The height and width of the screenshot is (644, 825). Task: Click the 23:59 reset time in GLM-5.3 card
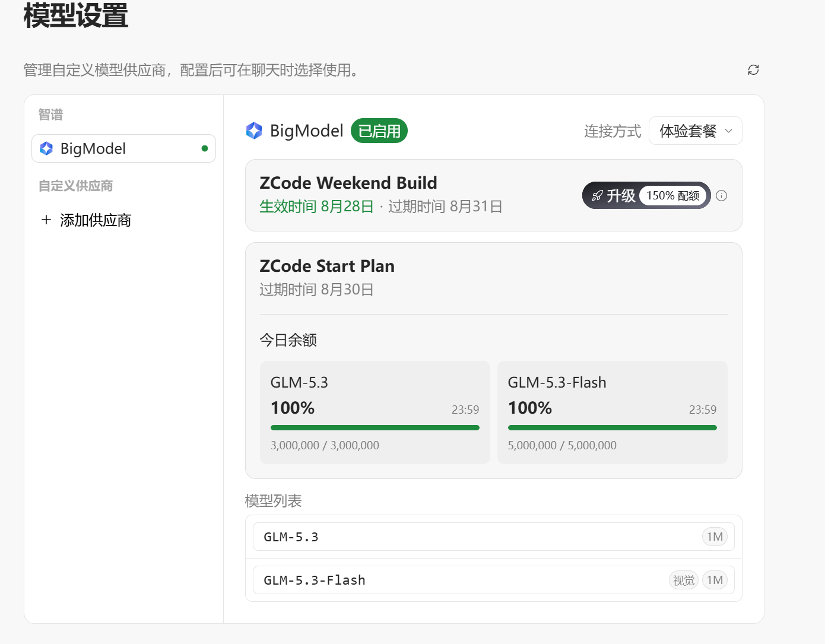pyautogui.click(x=465, y=410)
